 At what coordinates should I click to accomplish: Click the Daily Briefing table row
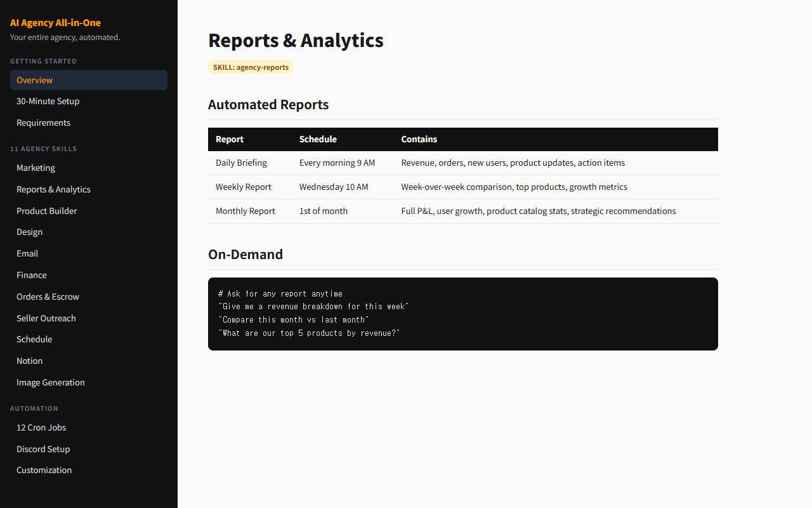462,163
